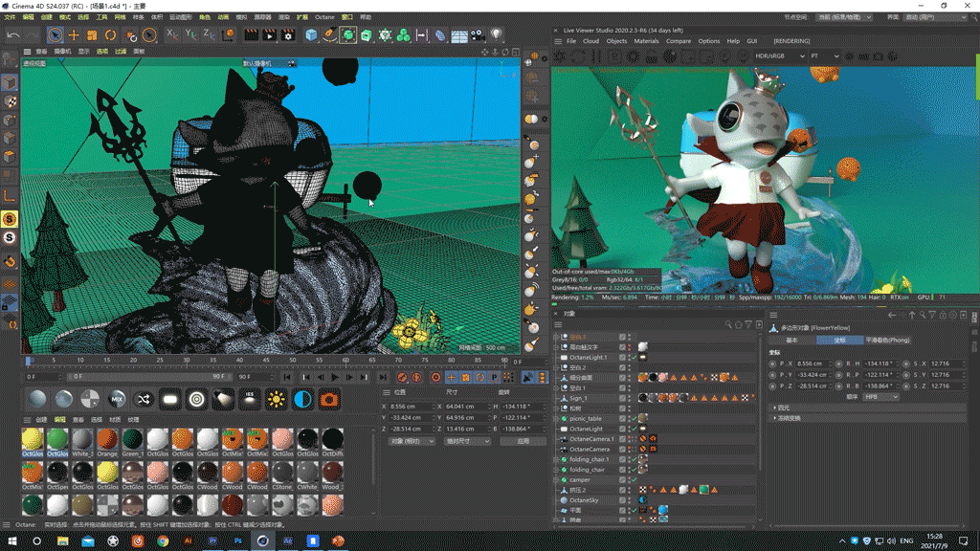980x551 pixels.
Task: Click back arrow in Attributes manager
Action: [x=892, y=316]
